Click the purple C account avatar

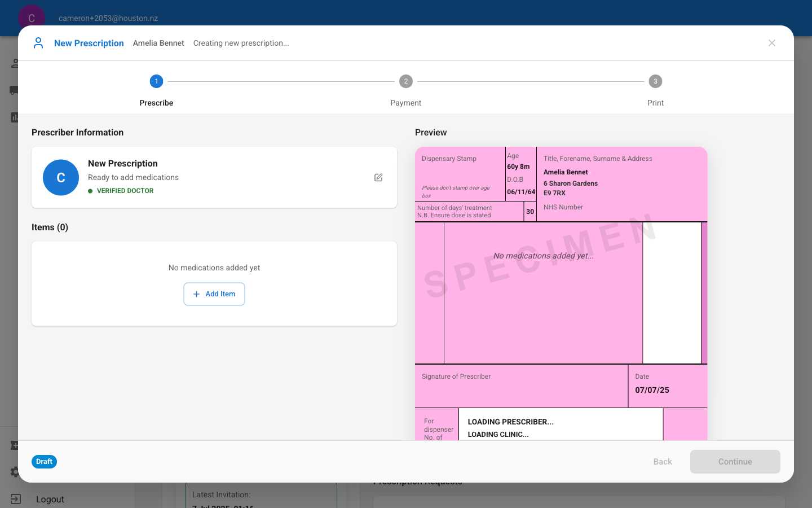point(32,18)
